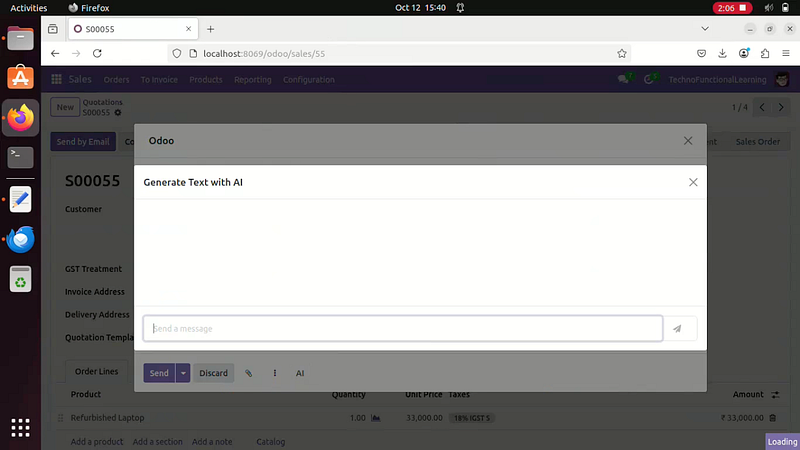Image resolution: width=800 pixels, height=450 pixels.
Task: Close the Generate Text with AI dialog
Action: coord(693,182)
